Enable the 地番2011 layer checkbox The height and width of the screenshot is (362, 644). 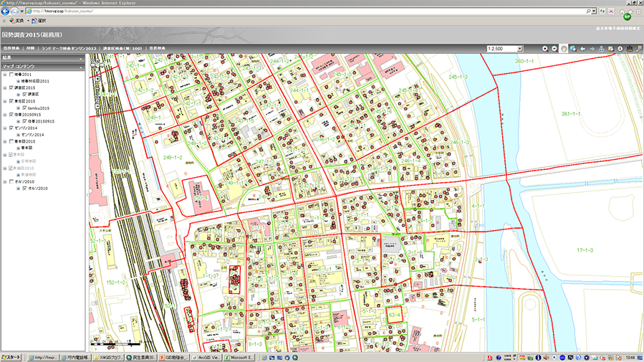(x=10, y=75)
